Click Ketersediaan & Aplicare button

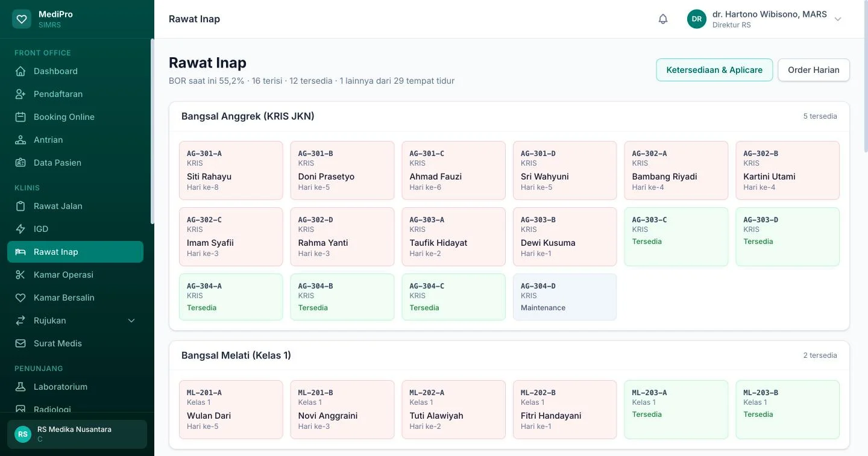[x=714, y=70]
